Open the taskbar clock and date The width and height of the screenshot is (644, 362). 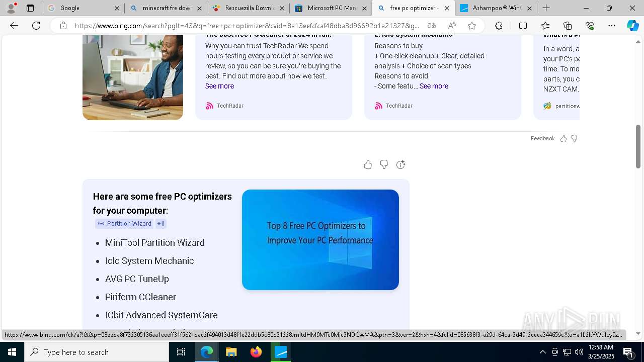point(601,352)
